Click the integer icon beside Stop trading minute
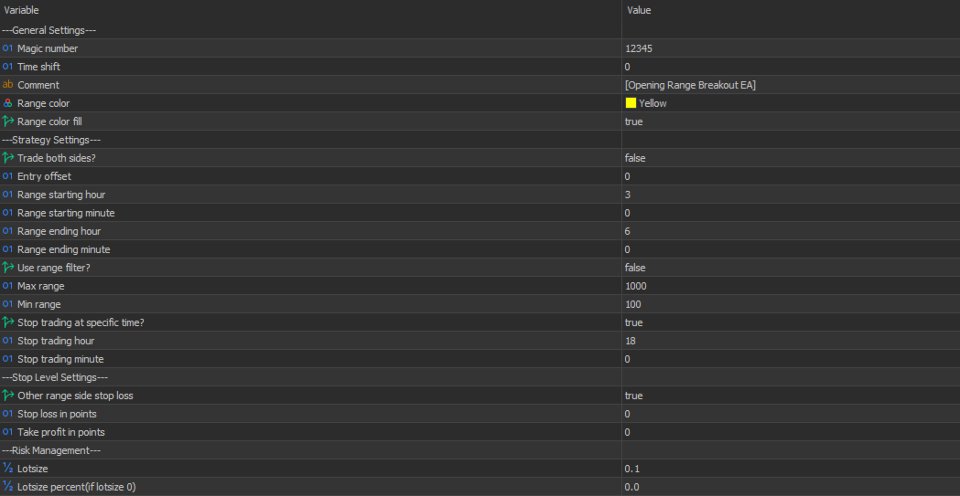This screenshot has width=960, height=496. click(7, 359)
